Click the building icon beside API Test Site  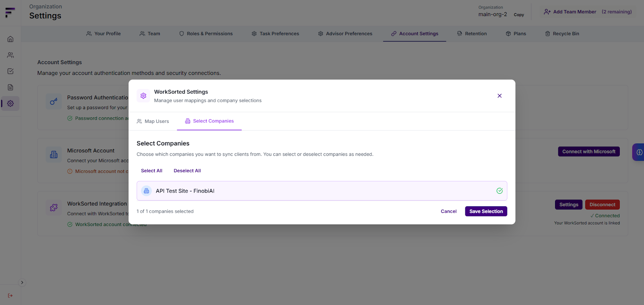pyautogui.click(x=147, y=191)
